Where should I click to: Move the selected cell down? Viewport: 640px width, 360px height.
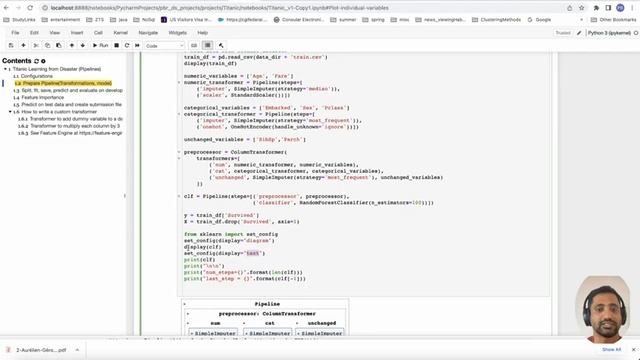82,45
